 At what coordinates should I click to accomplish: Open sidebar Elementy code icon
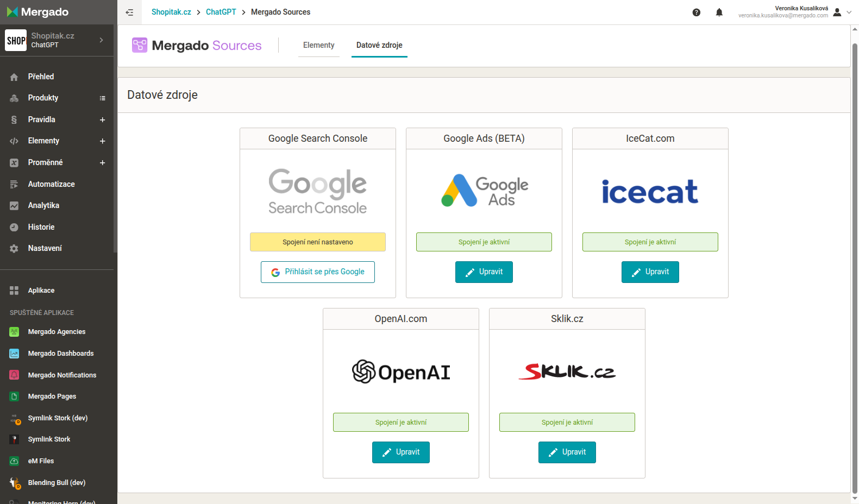14,141
